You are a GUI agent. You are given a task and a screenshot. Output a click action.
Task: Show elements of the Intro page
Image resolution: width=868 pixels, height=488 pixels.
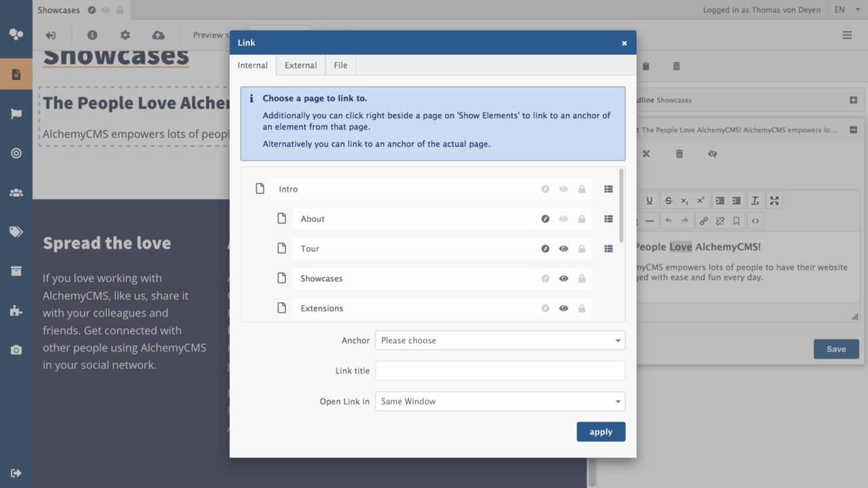(608, 189)
